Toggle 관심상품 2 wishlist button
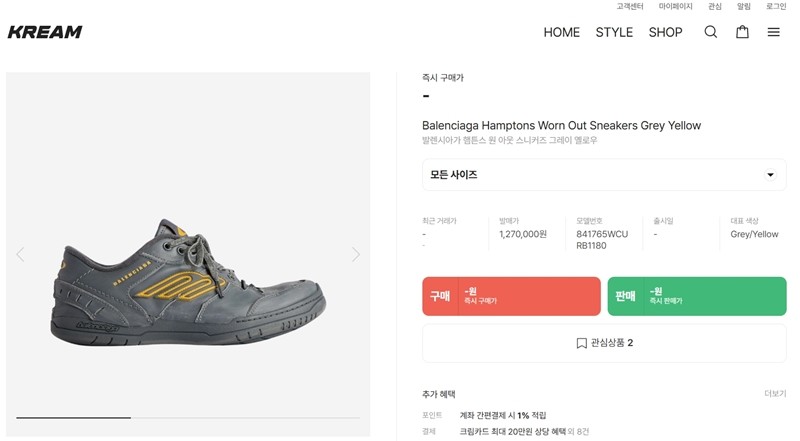 pos(604,343)
